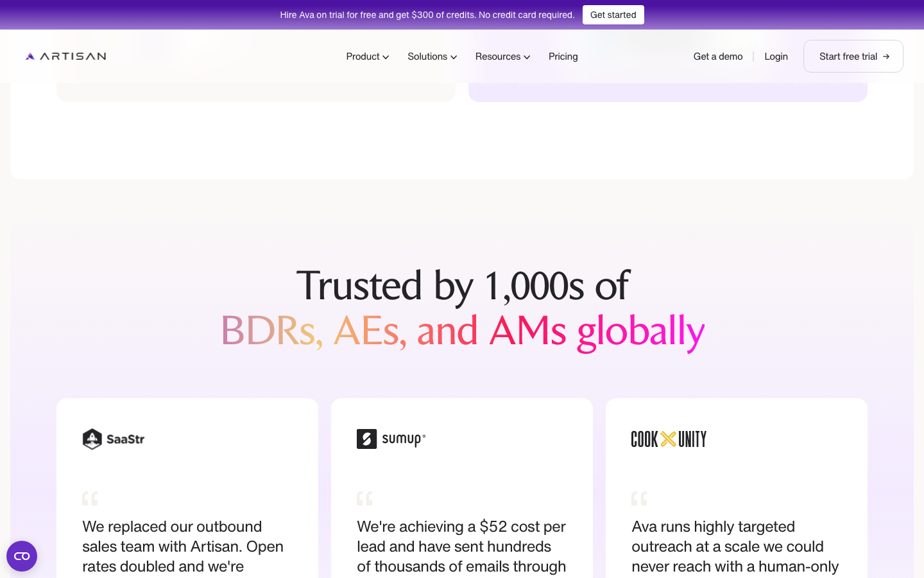This screenshot has width=924, height=578.
Task: Click the arrow icon in Start free trial
Action: [x=886, y=57]
